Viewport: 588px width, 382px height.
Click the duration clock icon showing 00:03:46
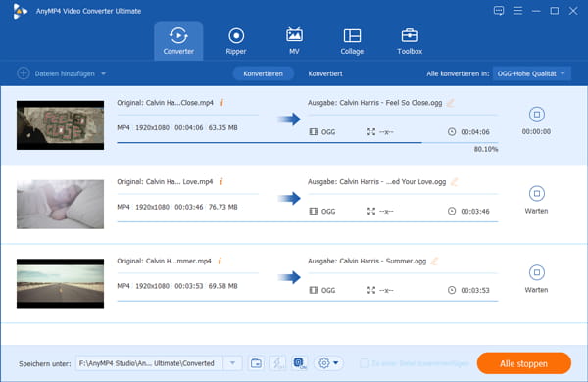pos(452,211)
